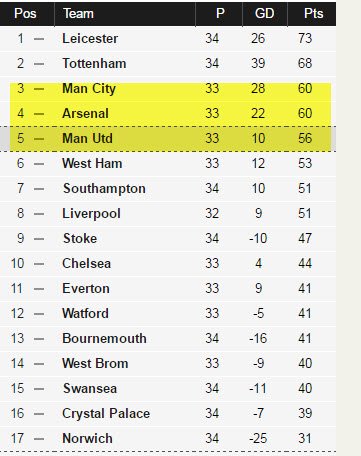Click Liverpool in the table

pos(91,213)
